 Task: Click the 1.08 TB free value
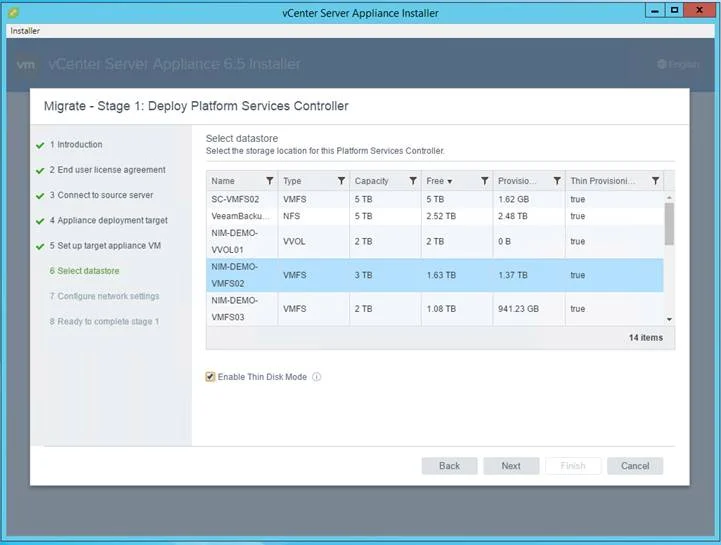point(441,309)
